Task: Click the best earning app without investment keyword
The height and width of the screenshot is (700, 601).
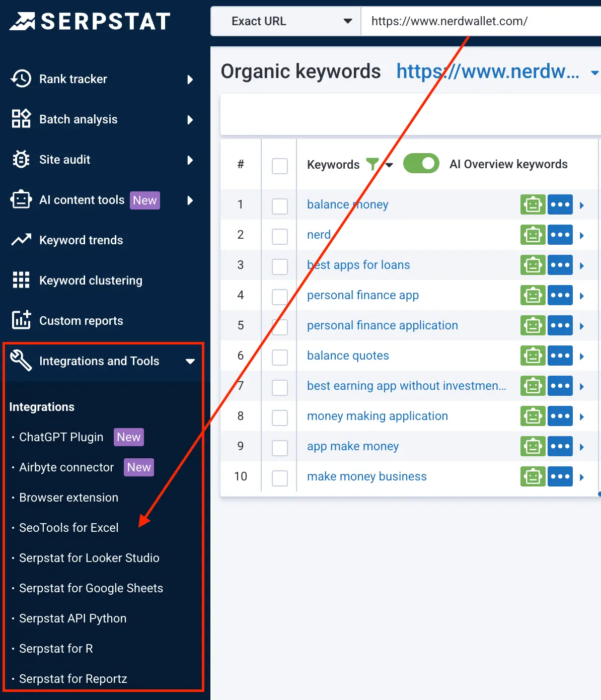Action: (407, 386)
